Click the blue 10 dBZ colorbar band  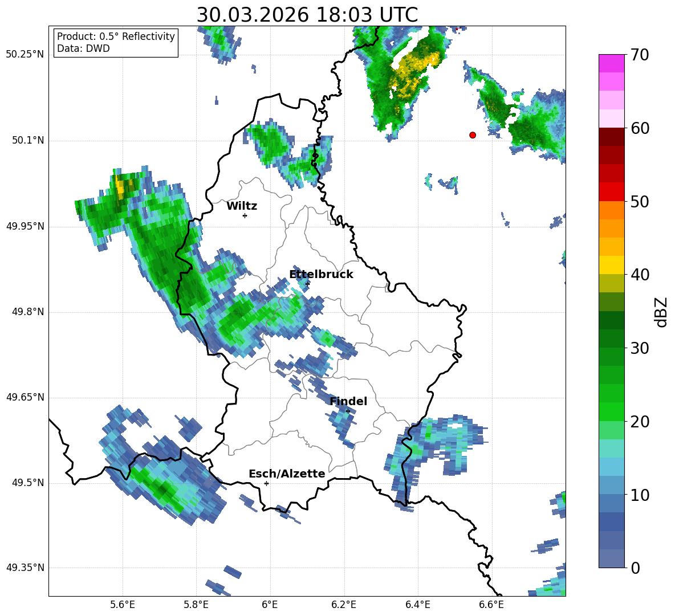611,503
